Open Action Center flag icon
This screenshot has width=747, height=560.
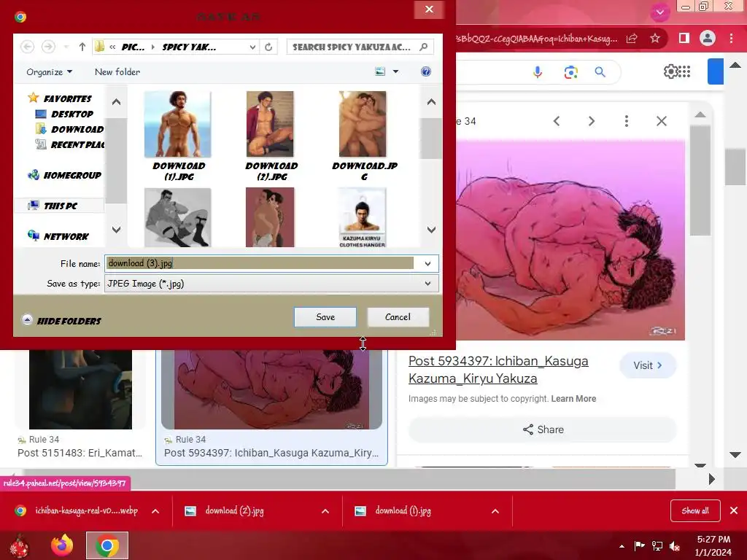639,545
